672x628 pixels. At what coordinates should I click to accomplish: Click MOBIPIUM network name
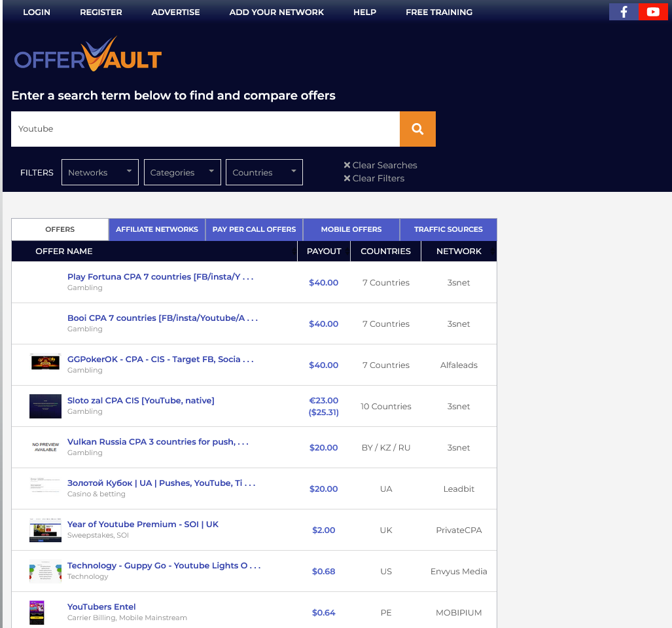[459, 612]
